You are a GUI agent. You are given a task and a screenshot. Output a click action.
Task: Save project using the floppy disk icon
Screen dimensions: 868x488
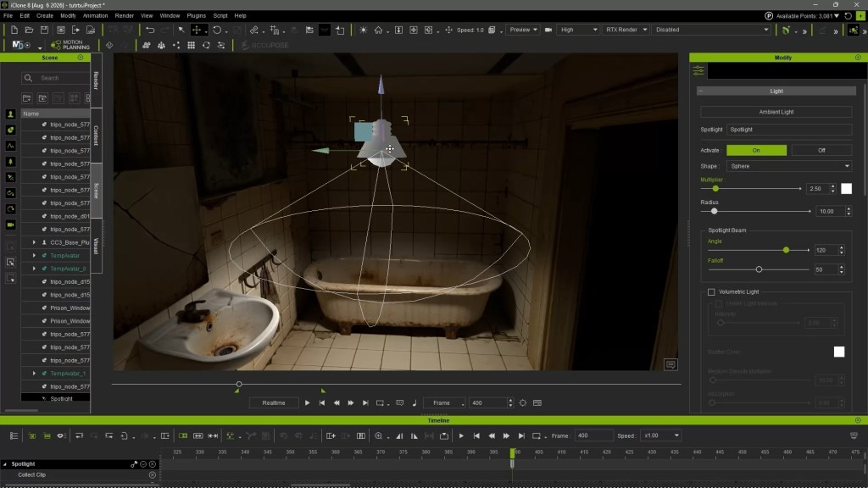coord(44,30)
